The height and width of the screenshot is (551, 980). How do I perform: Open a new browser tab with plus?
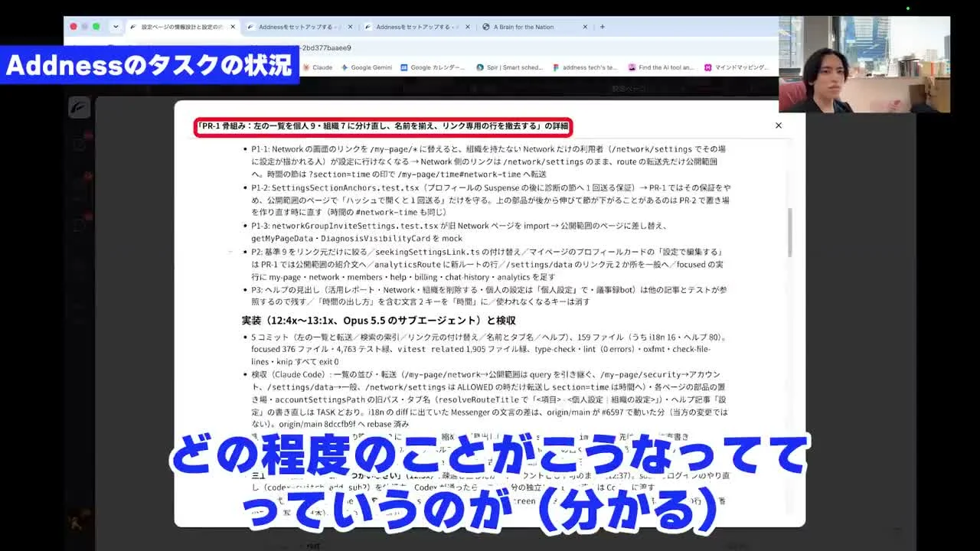[x=603, y=27]
